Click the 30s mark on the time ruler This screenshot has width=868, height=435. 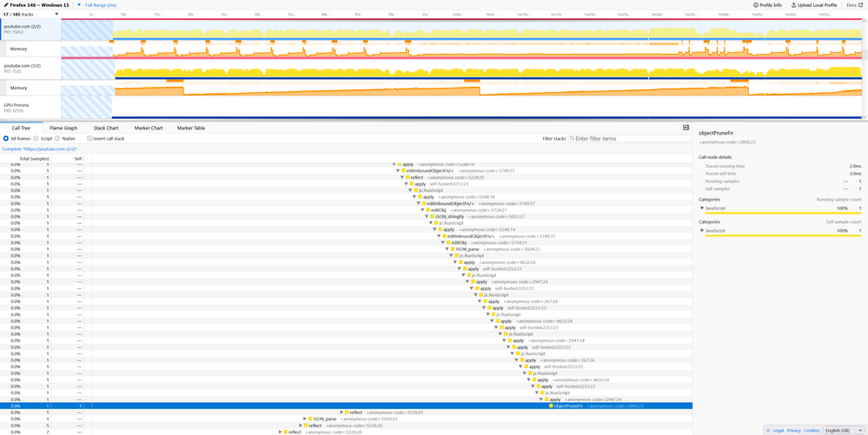coord(257,14)
